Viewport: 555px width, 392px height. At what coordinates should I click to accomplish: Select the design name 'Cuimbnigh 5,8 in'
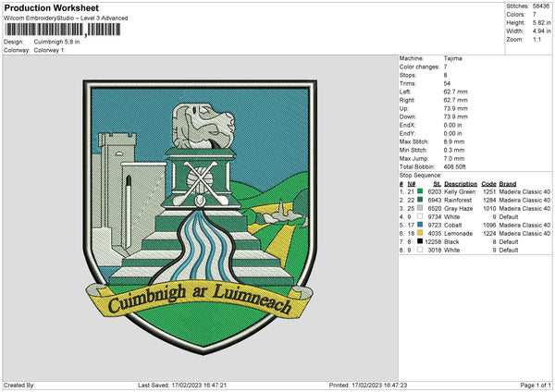tap(56, 42)
